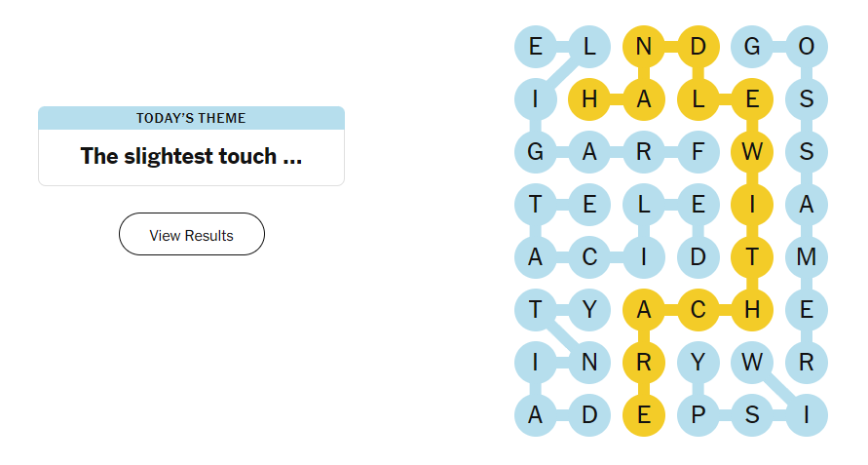
Task: Tap the yellow letter D tile
Action: 698,47
